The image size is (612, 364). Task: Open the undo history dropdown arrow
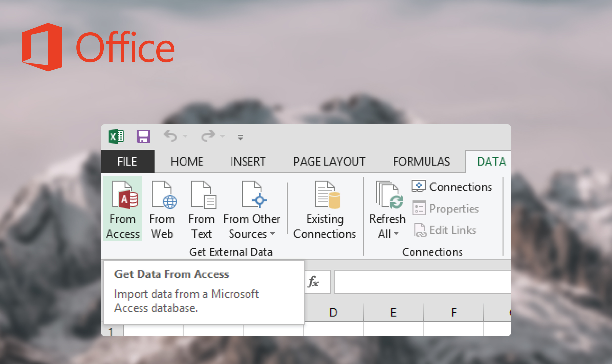[185, 136]
